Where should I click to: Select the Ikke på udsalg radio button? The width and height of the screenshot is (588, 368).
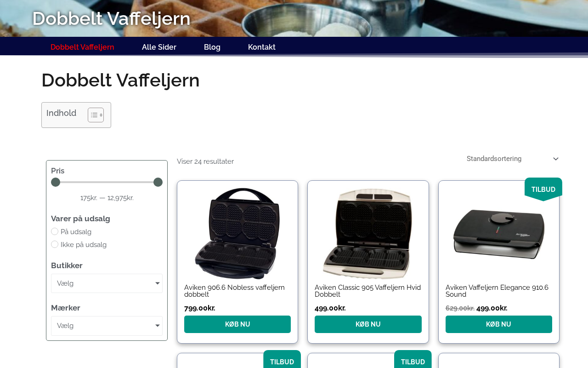coord(55,244)
